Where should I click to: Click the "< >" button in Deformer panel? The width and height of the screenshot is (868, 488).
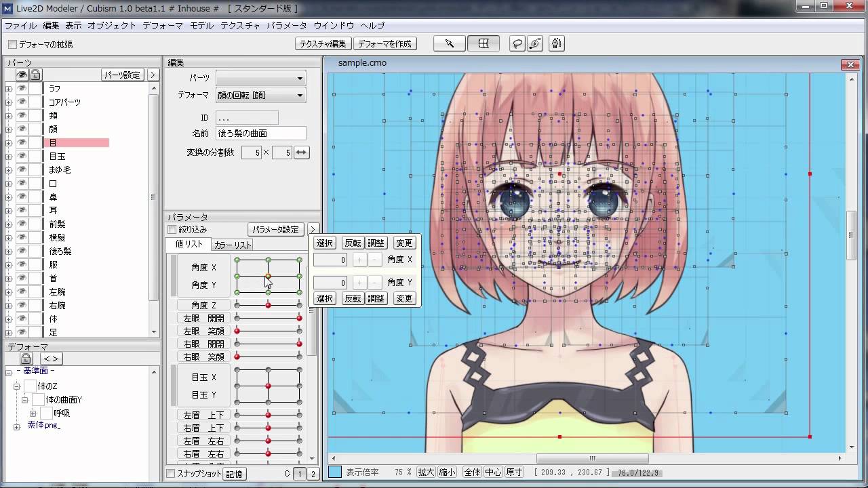[51, 359]
